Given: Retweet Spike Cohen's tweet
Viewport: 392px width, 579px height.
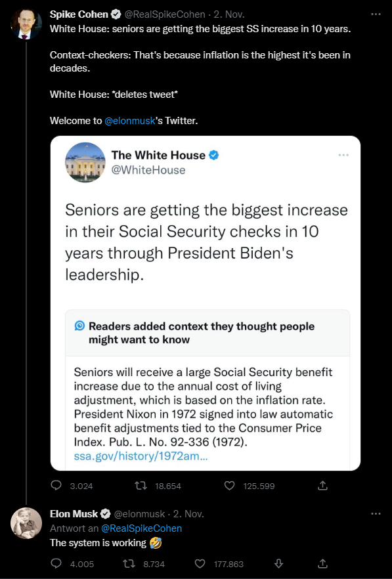Looking at the screenshot, I should tap(141, 485).
